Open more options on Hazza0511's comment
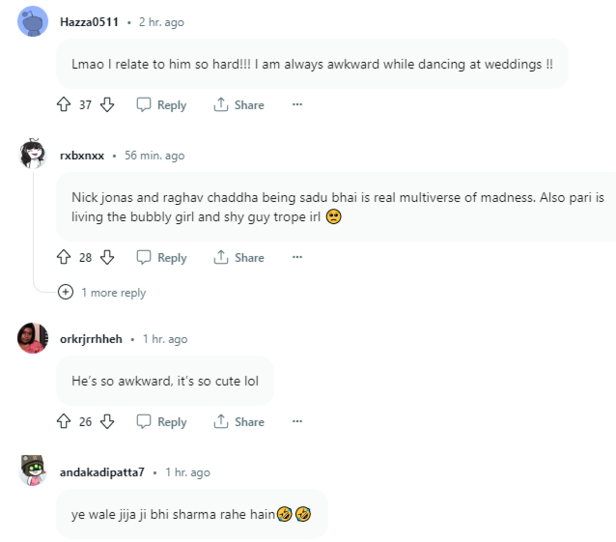 click(297, 105)
